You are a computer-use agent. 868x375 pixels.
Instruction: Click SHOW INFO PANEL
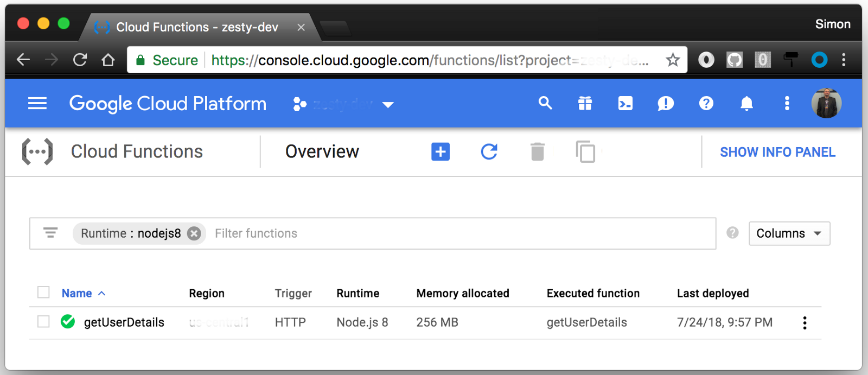[777, 152]
